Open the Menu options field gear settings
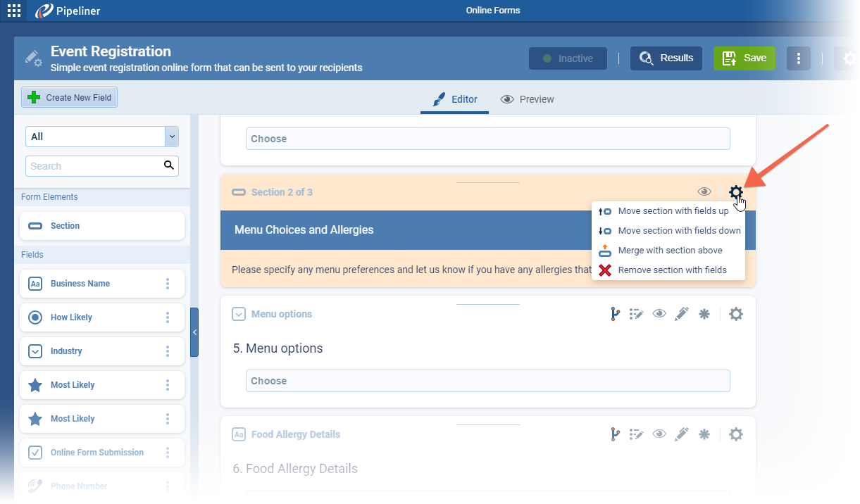Image resolution: width=860 pixels, height=504 pixels. click(x=735, y=315)
